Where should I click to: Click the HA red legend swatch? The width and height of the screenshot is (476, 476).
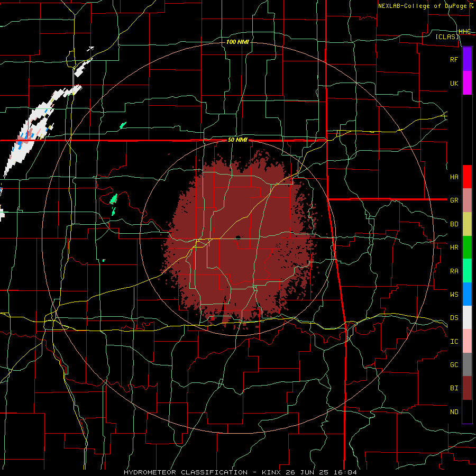pyautogui.click(x=467, y=177)
